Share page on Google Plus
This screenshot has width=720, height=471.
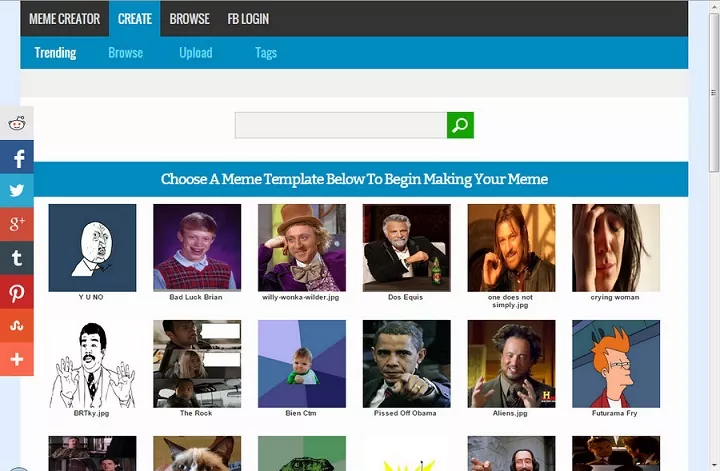coord(17,224)
